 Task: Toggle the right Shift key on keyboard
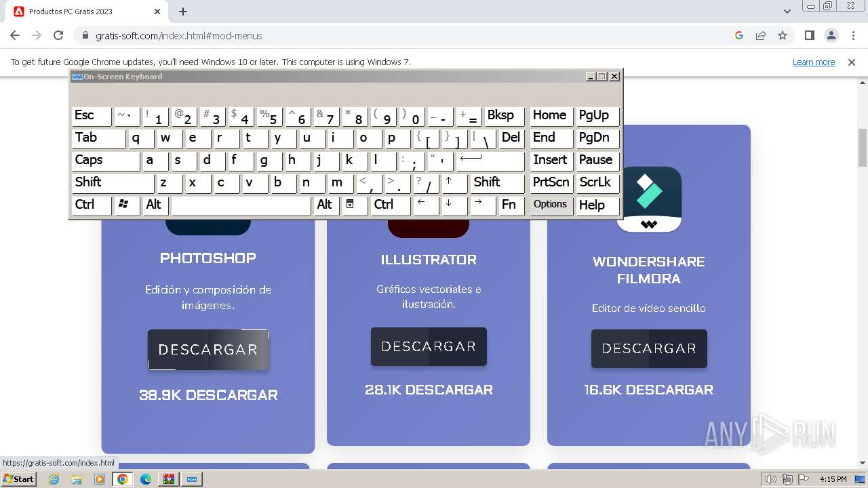(x=498, y=183)
